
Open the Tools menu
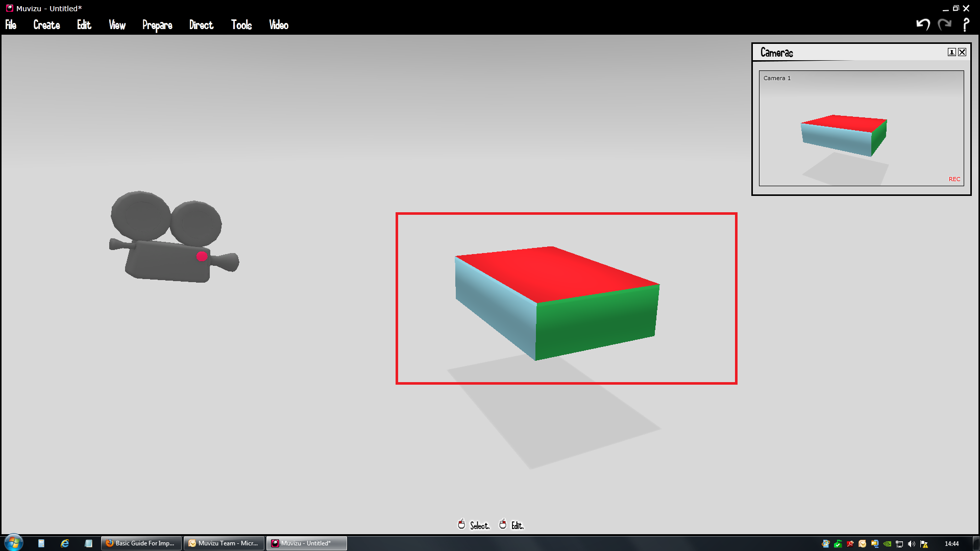point(241,25)
